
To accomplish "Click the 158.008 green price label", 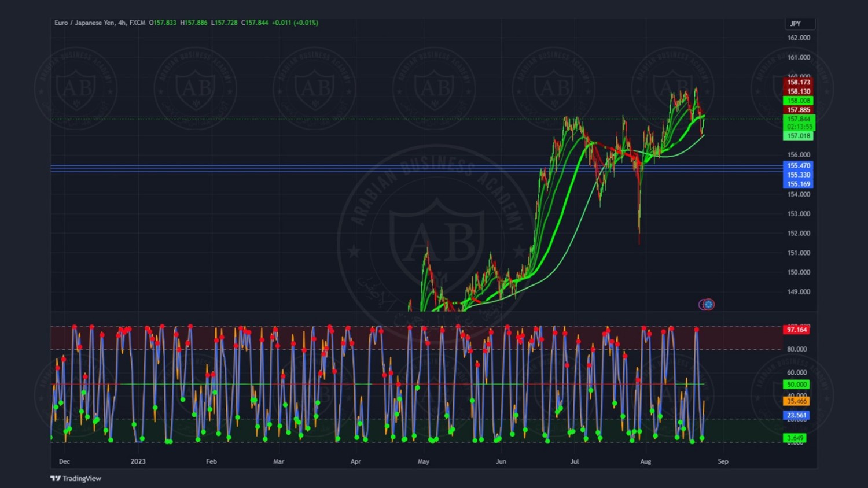I will click(x=799, y=101).
